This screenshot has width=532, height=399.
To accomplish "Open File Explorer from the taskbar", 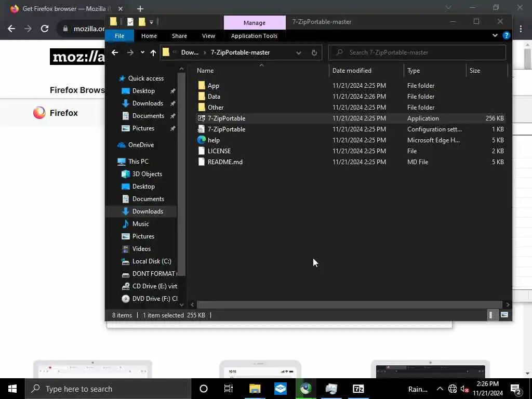I will point(255,389).
